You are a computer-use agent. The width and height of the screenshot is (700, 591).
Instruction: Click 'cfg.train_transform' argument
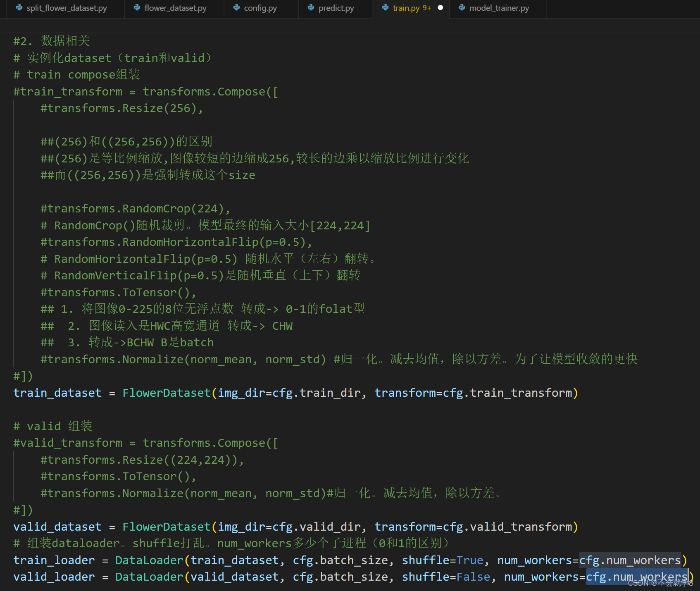[x=508, y=393]
